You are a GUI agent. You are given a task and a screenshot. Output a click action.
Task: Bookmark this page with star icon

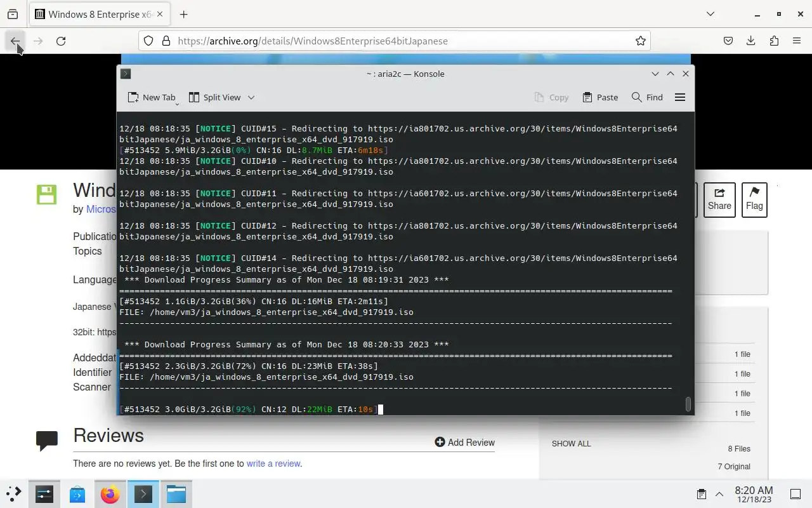click(x=641, y=41)
